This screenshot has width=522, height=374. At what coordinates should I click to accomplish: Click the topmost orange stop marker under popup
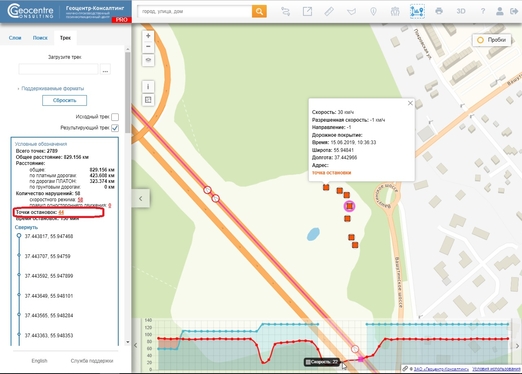(326, 187)
